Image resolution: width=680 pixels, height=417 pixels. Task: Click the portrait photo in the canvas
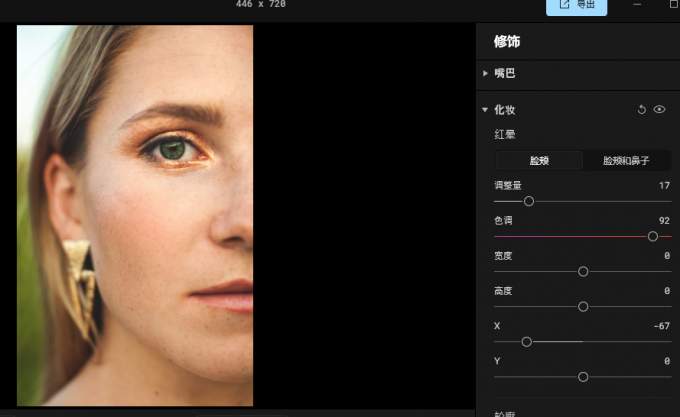click(135, 215)
